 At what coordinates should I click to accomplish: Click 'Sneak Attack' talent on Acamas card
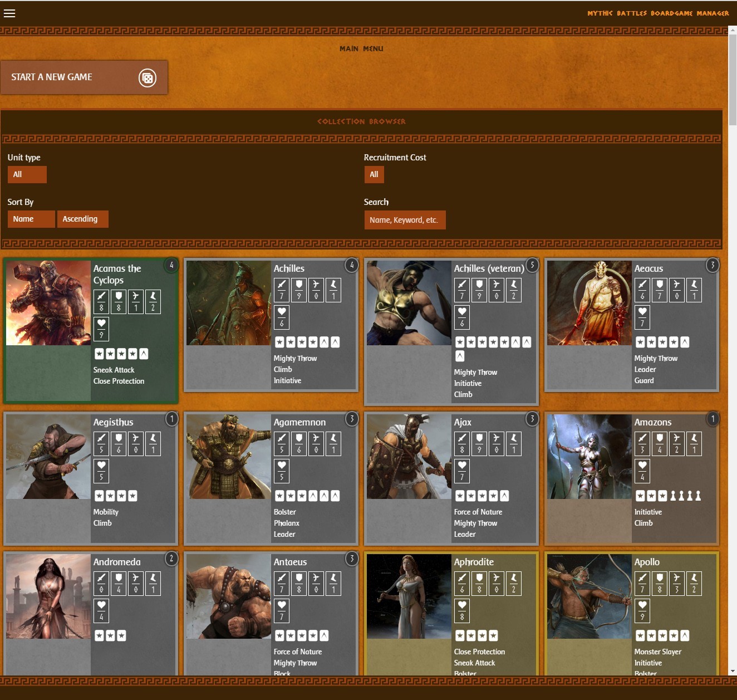(114, 370)
